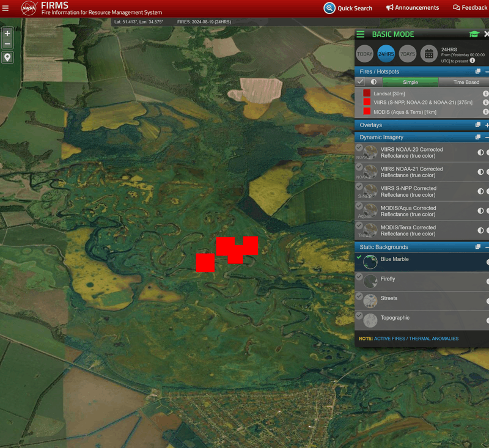Viewport: 489px width, 448px height.
Task: Adjust MODIS/Terra layer opacity icon
Action: coord(480,230)
